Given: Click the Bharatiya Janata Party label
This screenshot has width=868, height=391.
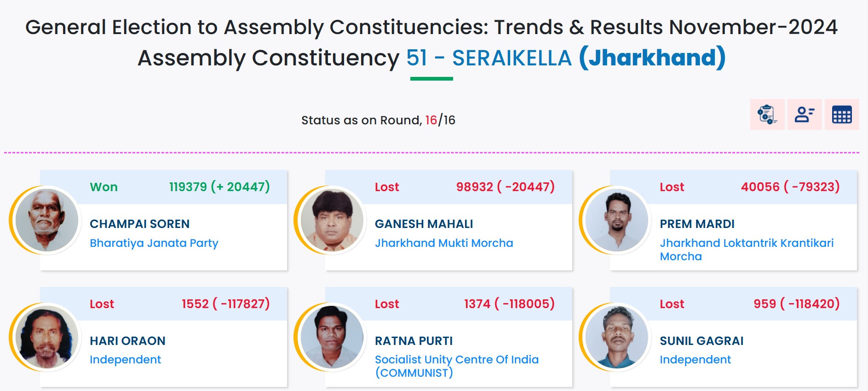Looking at the screenshot, I should pyautogui.click(x=154, y=243).
